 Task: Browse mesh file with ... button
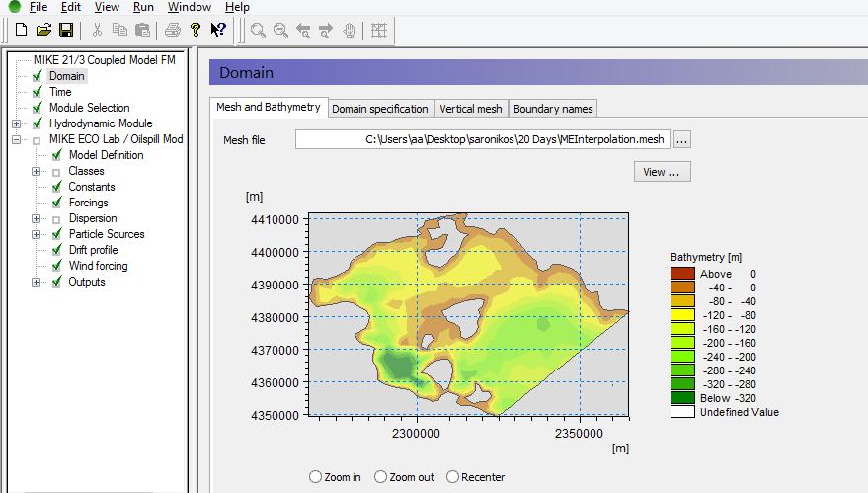(x=681, y=139)
